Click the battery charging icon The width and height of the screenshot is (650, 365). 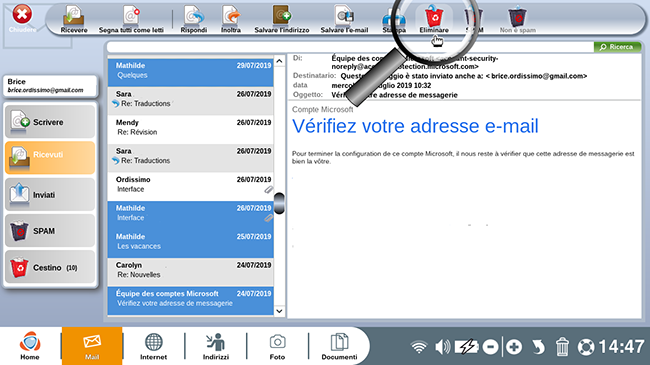(x=467, y=346)
